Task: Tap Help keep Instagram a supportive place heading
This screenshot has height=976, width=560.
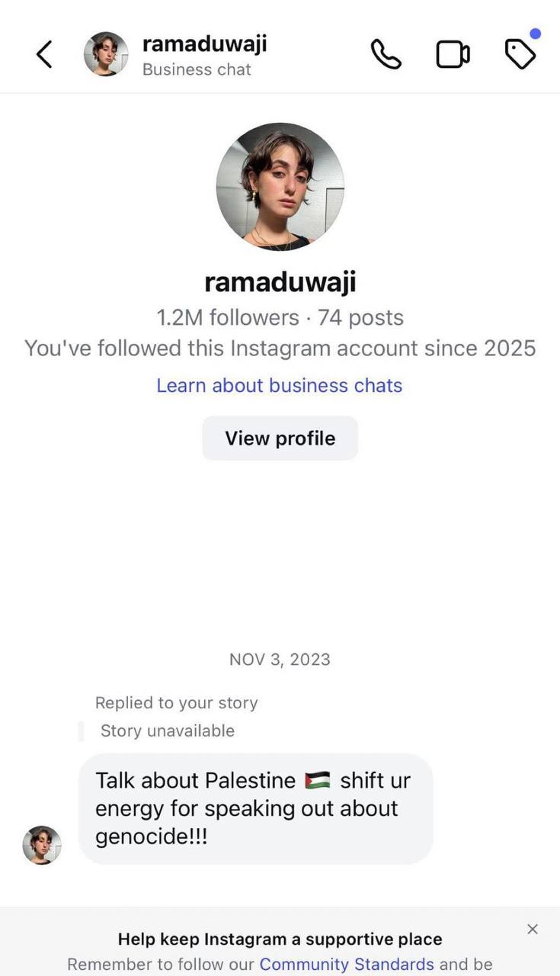Action: coord(280,939)
